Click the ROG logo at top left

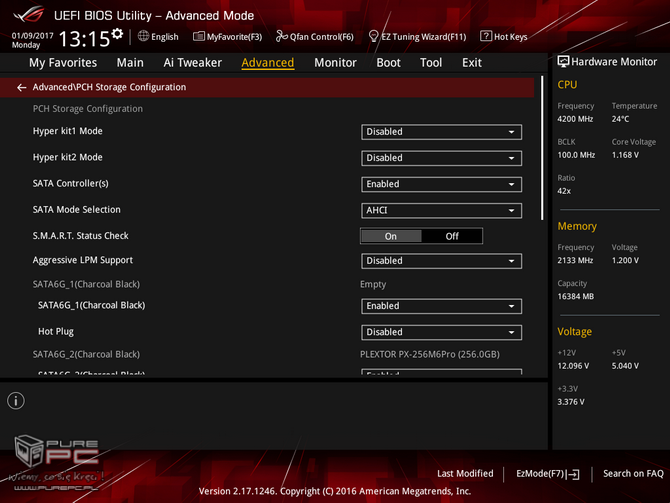29,15
